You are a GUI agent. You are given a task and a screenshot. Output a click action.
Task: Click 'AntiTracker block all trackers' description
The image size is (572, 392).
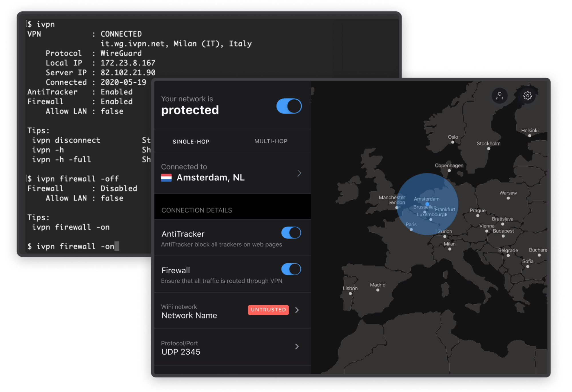[222, 244]
